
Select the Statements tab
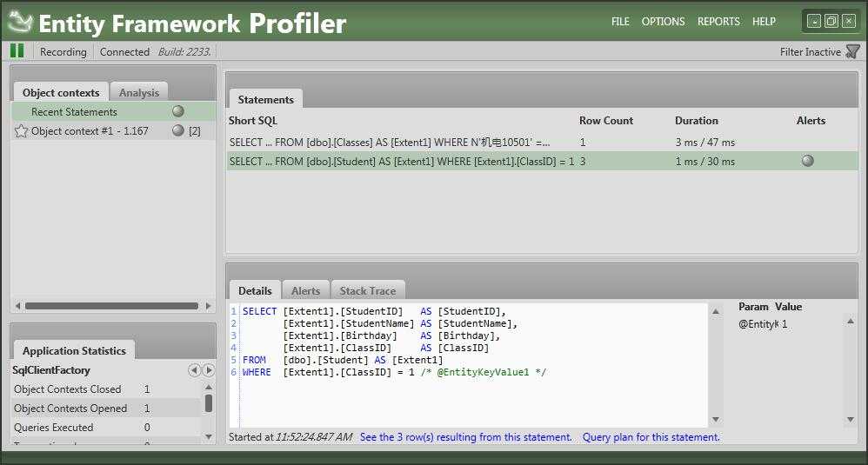point(266,100)
